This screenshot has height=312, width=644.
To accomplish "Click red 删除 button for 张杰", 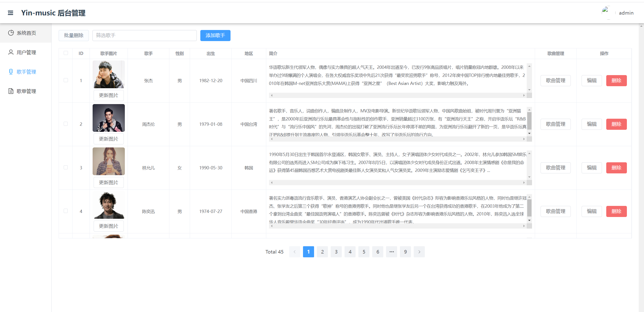I will tap(616, 81).
